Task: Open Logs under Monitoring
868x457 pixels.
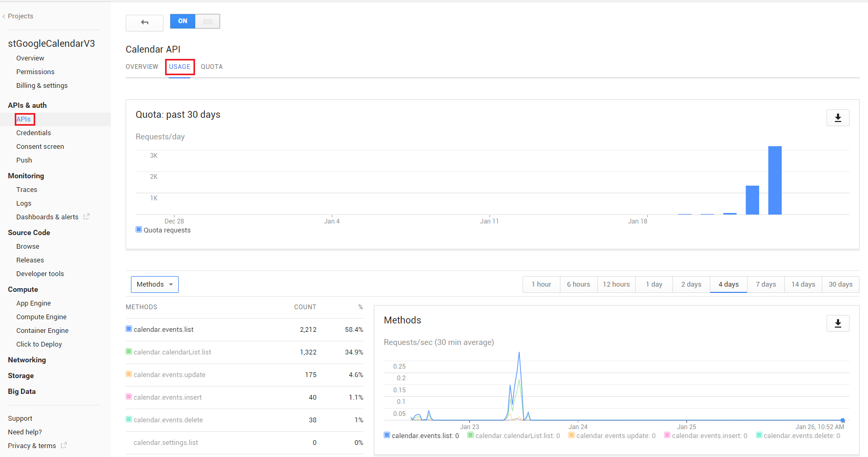Action: click(x=24, y=204)
